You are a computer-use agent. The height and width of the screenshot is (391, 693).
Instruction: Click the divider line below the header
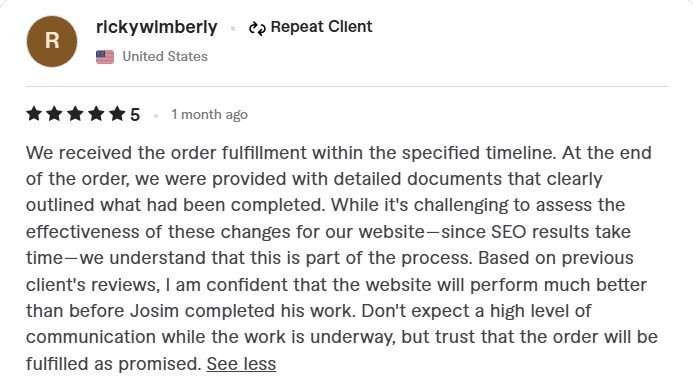(x=347, y=87)
